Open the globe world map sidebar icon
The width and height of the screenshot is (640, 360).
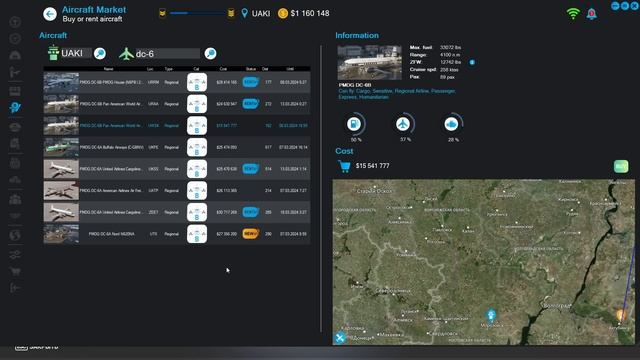(x=15, y=236)
